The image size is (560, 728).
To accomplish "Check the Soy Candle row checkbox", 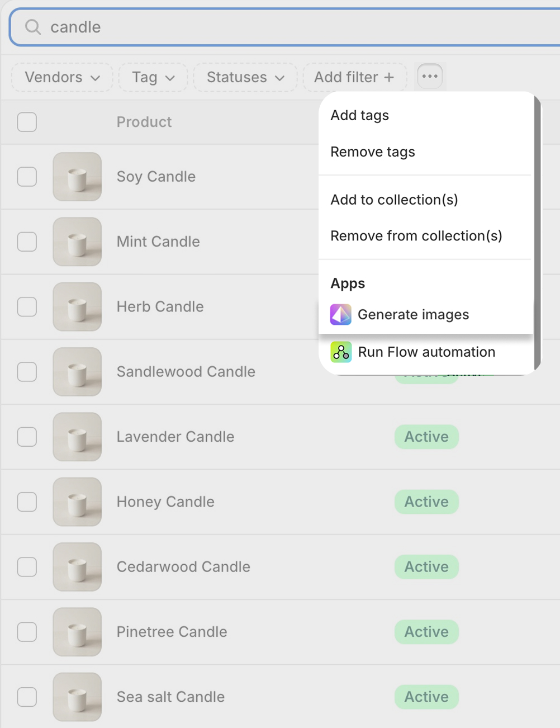I will [26, 177].
